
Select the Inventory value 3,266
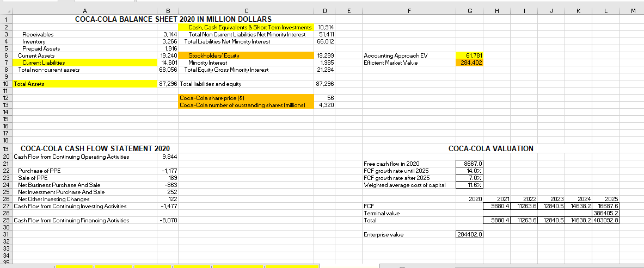(168, 41)
